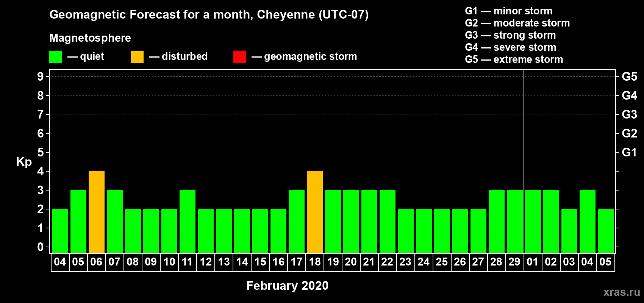Click the 'G3 — strong storm' legend line
The height and width of the screenshot is (303, 644).
point(510,35)
